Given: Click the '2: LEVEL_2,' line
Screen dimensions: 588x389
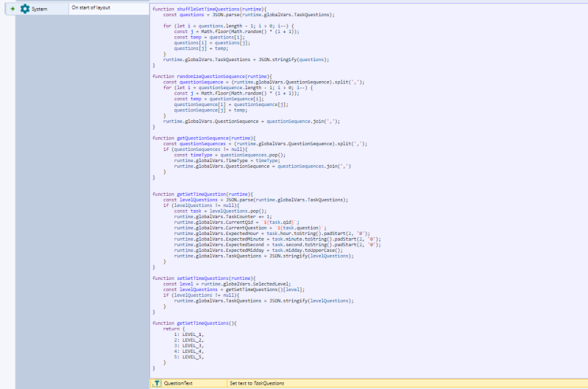Looking at the screenshot, I should (x=189, y=340).
